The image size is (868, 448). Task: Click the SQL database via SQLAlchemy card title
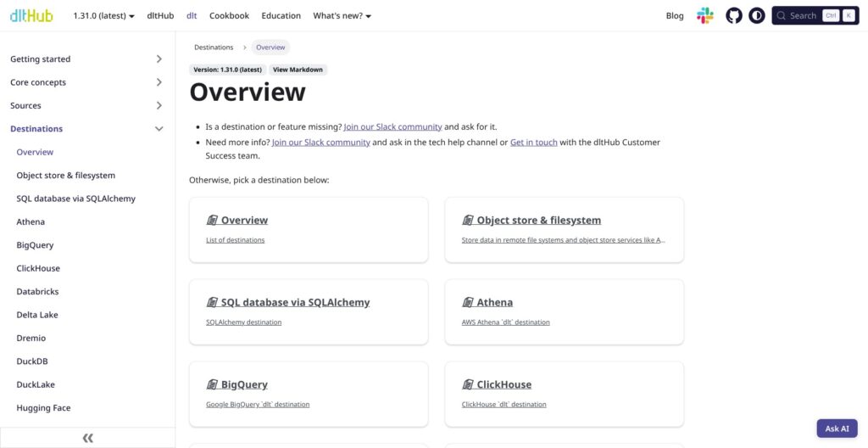point(295,302)
